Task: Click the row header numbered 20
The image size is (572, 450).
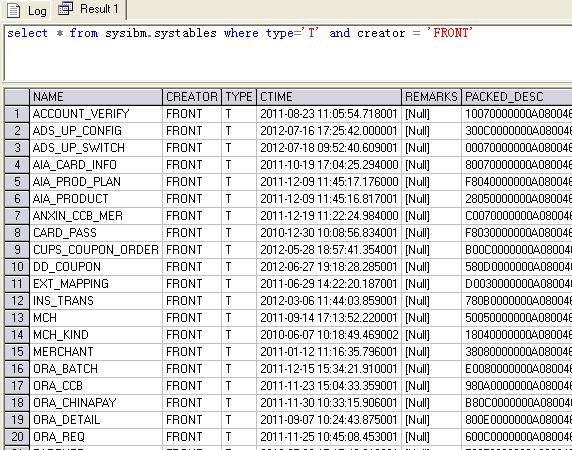Action: click(17, 437)
